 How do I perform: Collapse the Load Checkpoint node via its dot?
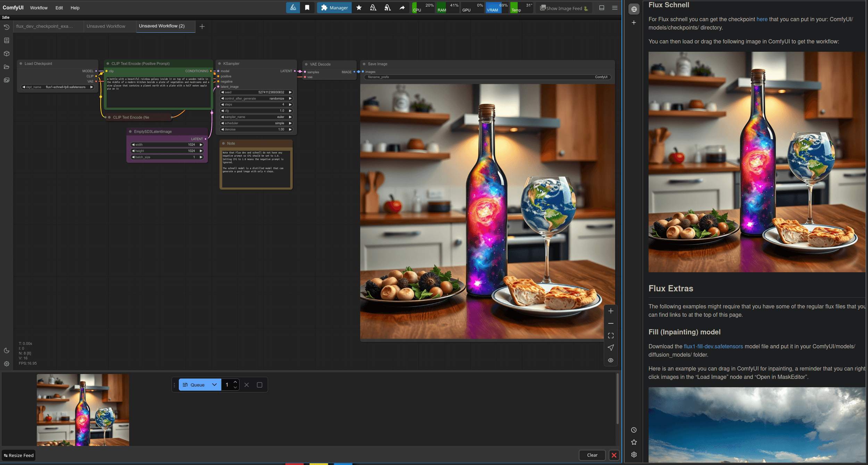pos(21,64)
